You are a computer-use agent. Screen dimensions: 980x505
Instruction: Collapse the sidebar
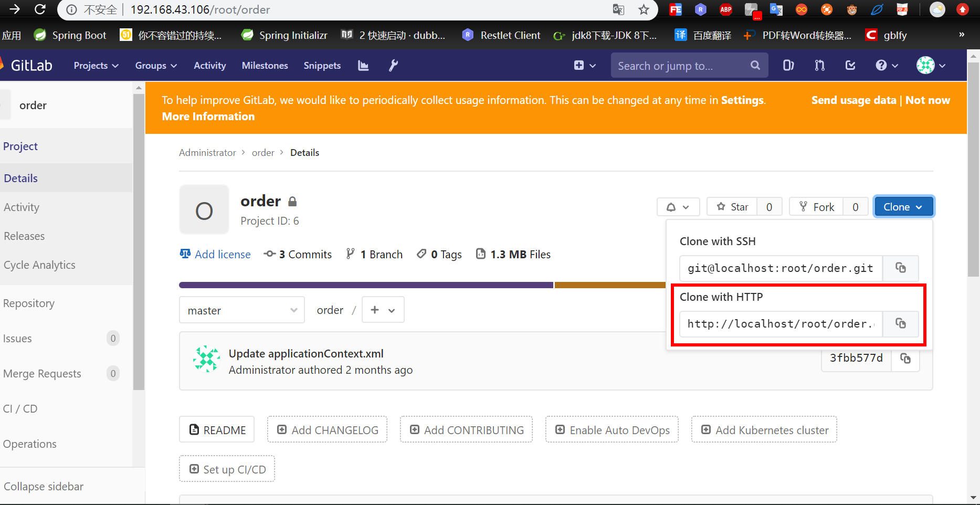[44, 486]
